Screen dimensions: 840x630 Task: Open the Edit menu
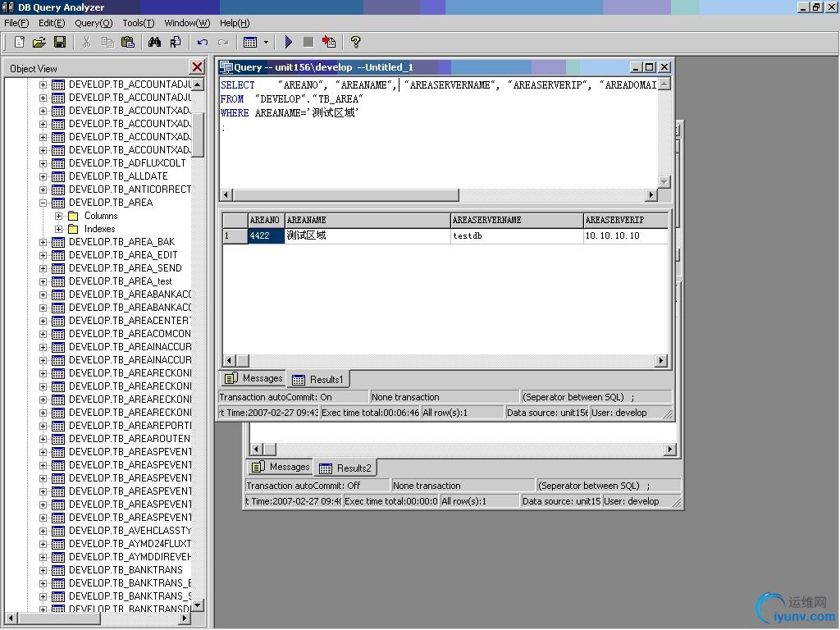pos(52,23)
